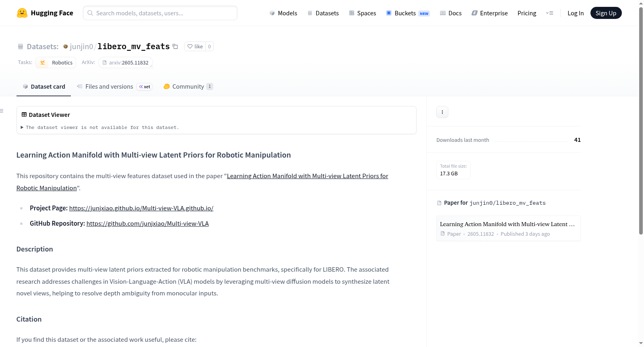Click the junjin0 user avatar icon

point(66,46)
